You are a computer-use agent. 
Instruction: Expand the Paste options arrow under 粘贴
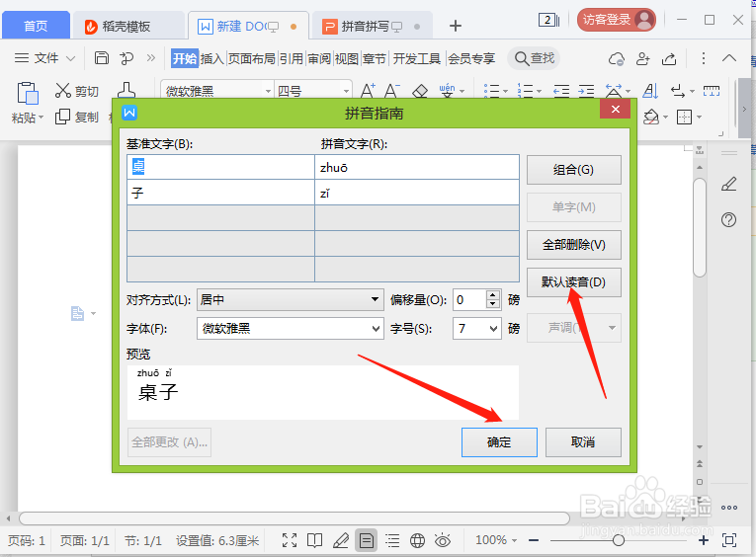pyautogui.click(x=41, y=118)
